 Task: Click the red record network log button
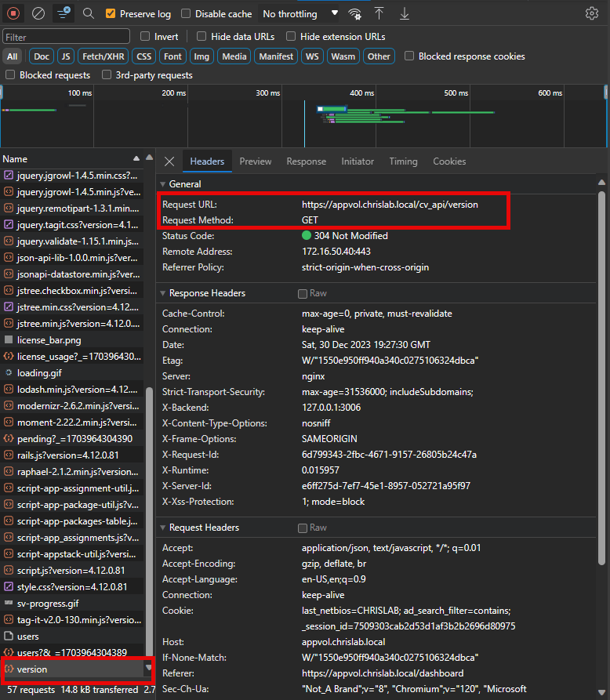click(x=13, y=13)
